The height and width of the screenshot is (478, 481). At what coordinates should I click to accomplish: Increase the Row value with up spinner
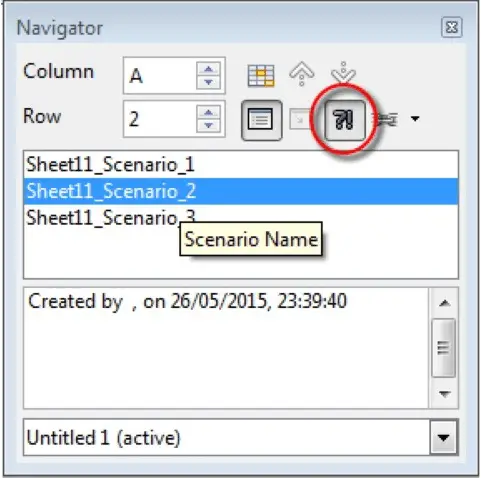(208, 113)
